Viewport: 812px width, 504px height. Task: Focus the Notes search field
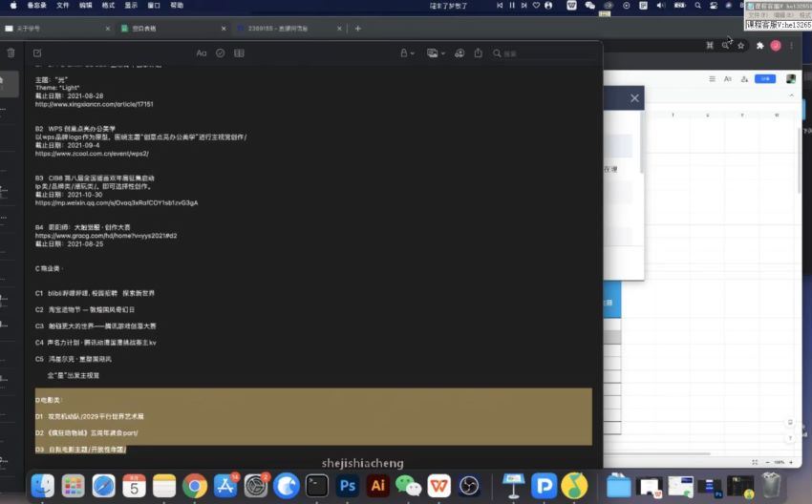[x=544, y=53]
